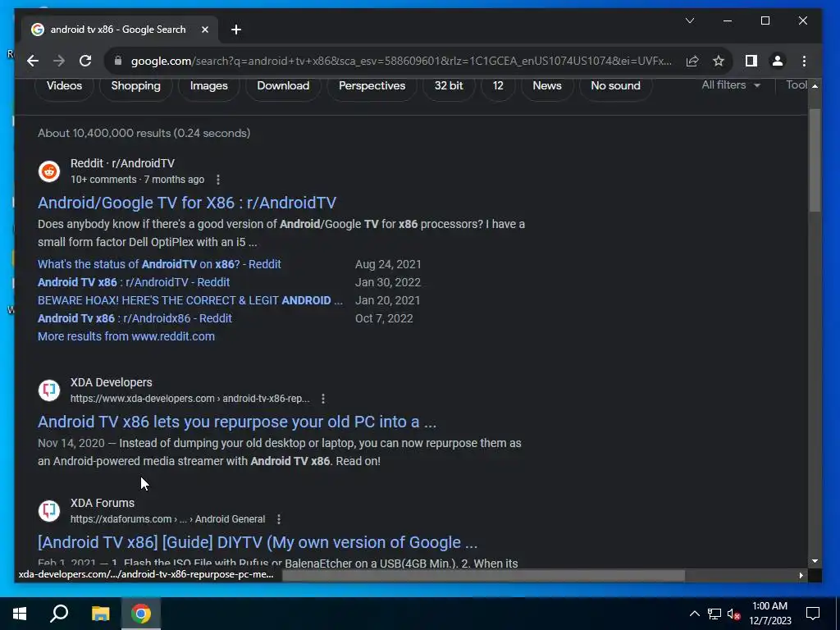Image resolution: width=840 pixels, height=630 pixels.
Task: Click the xdaforums.com Android General breadcrumb
Action: 167,519
